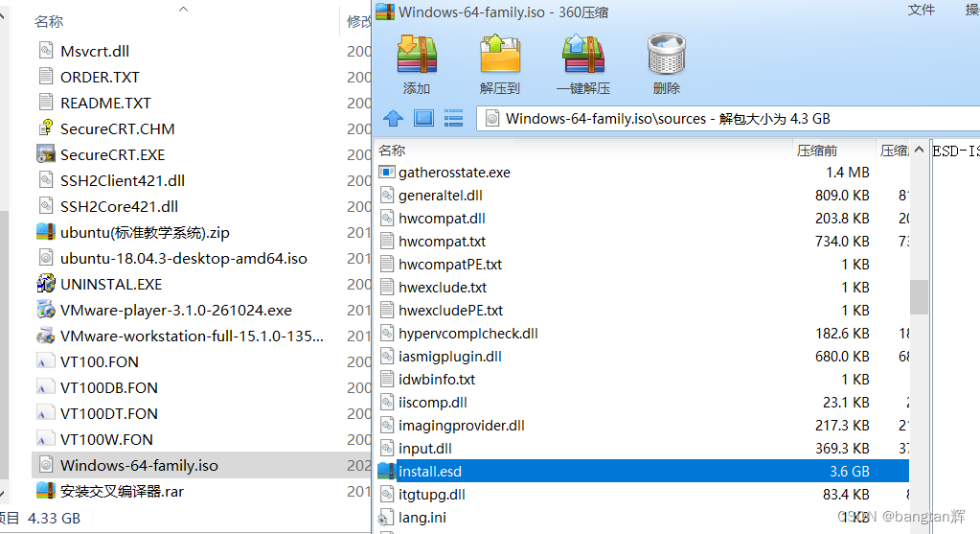The height and width of the screenshot is (534, 980).
Task: Click the ubuntu-18.04.3-desktop-amd64.iso disc icon
Action: point(46,258)
